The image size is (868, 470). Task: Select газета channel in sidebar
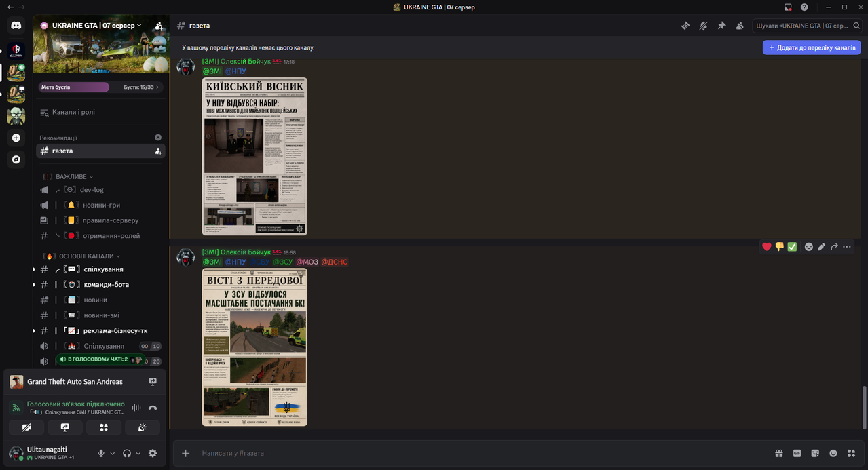click(x=100, y=151)
